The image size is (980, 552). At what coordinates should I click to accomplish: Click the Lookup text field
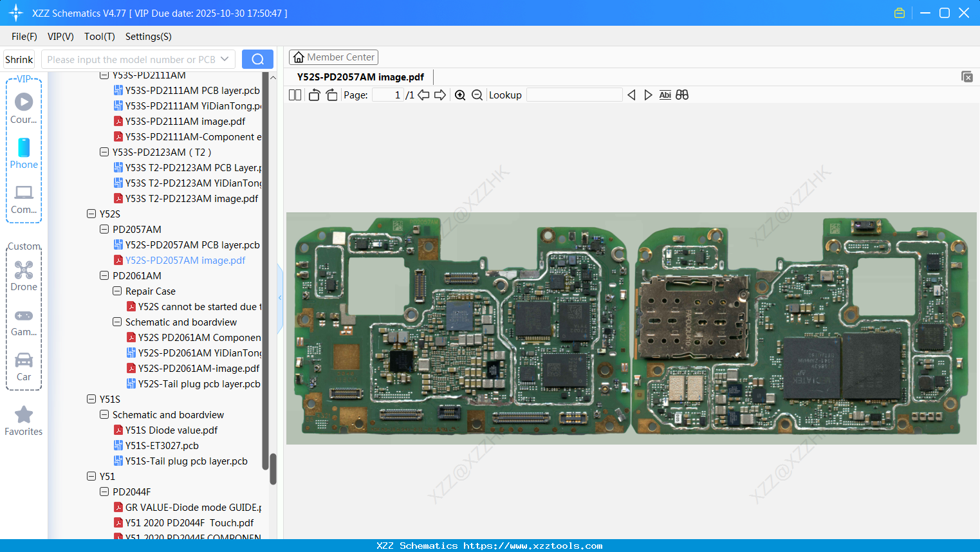pyautogui.click(x=574, y=95)
